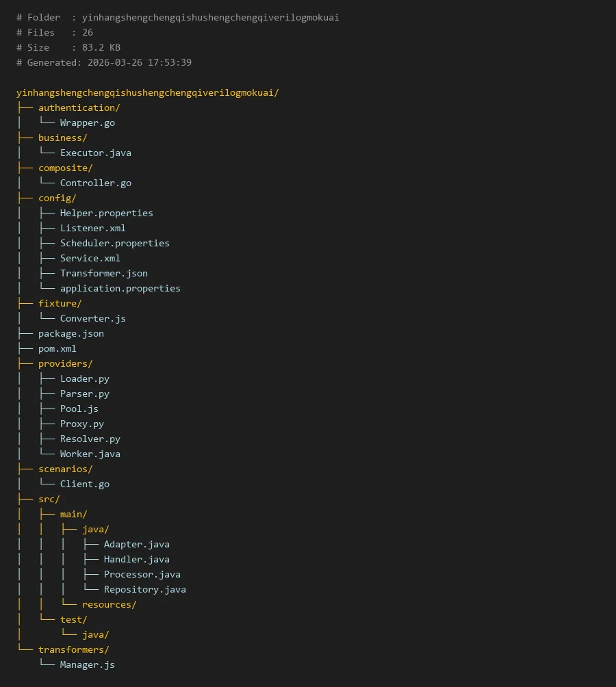The width and height of the screenshot is (616, 687).
Task: Click Scheduler.properties in config
Action: pos(114,243)
